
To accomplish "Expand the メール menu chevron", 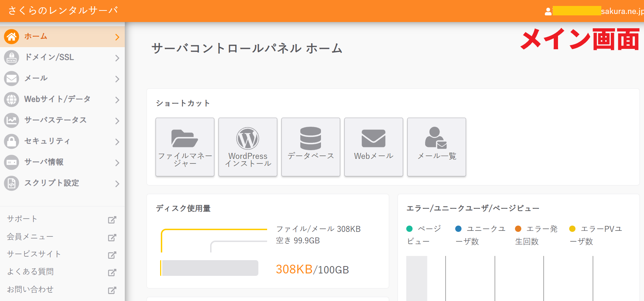I will click(x=117, y=79).
